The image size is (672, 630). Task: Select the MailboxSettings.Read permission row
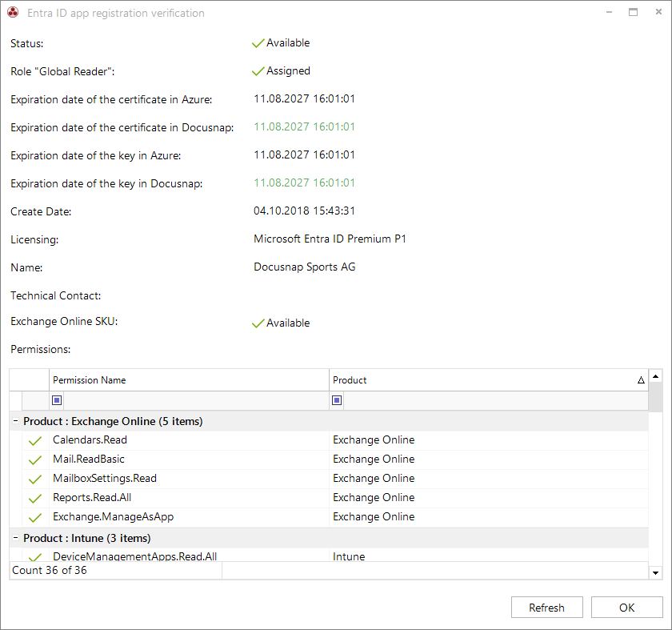335,479
